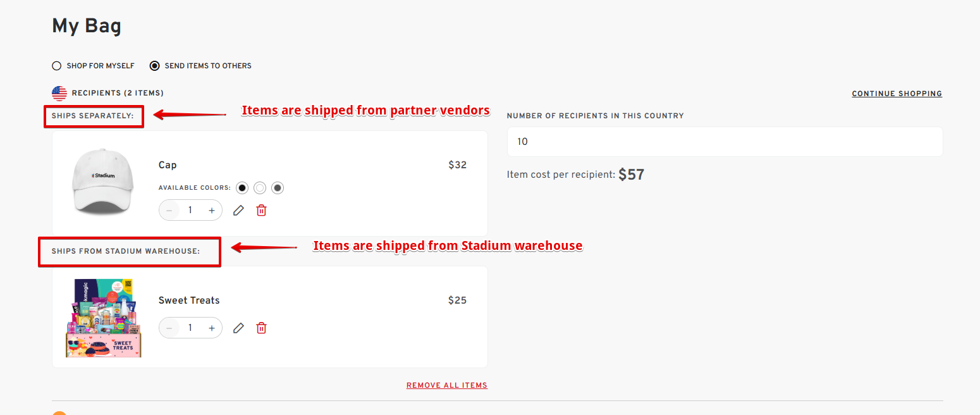Edit the Sweet Treats item pencil icon
The image size is (980, 415).
click(x=238, y=328)
